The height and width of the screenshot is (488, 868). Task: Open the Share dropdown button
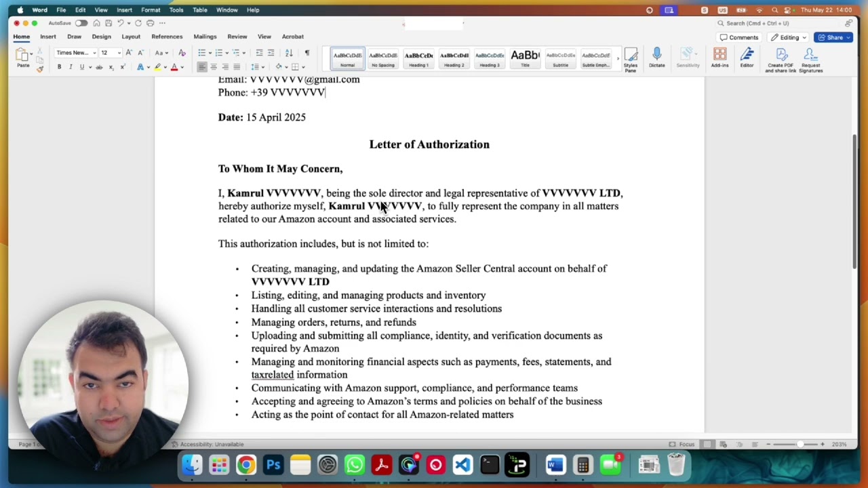[833, 37]
